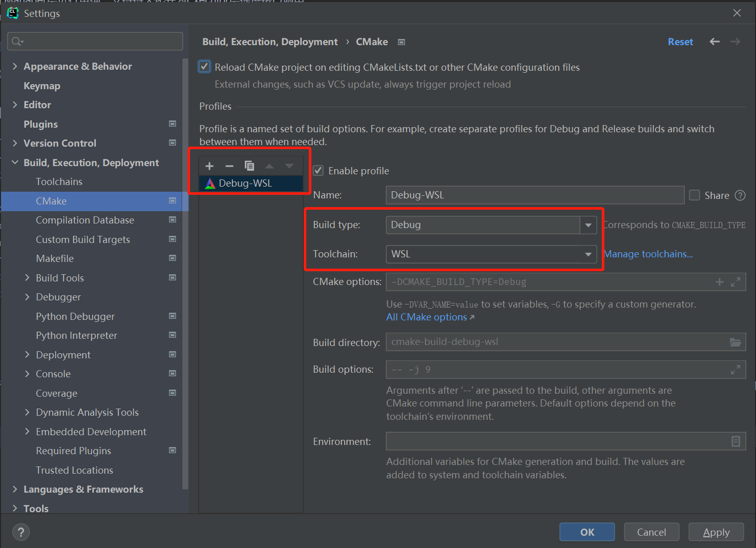The width and height of the screenshot is (756, 548).
Task: Disable the Enable profile checkbox
Action: point(319,171)
